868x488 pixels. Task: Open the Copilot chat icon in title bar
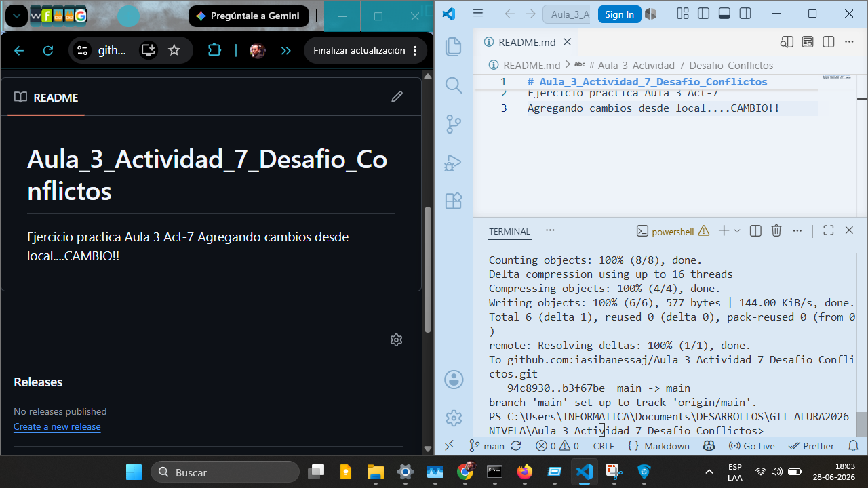point(650,14)
